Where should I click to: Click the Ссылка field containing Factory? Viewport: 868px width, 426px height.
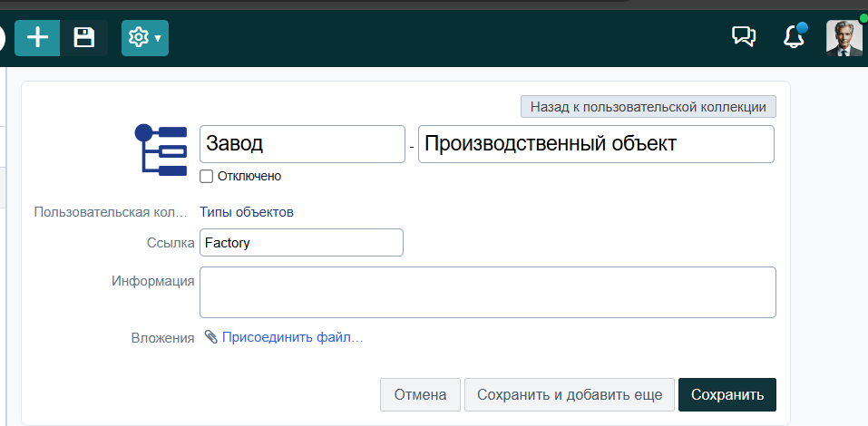coord(301,242)
